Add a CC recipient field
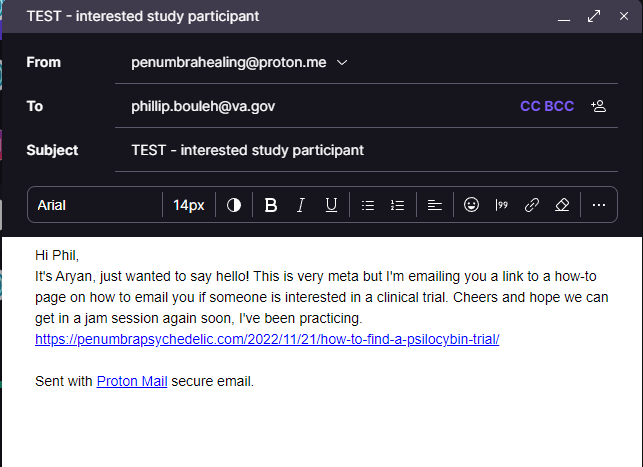Image resolution: width=643 pixels, height=467 pixels. pyautogui.click(x=530, y=106)
